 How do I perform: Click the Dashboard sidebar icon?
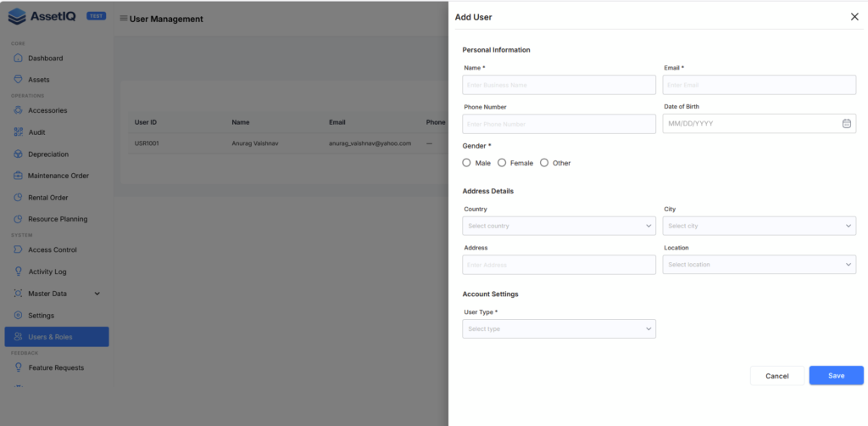coord(18,59)
